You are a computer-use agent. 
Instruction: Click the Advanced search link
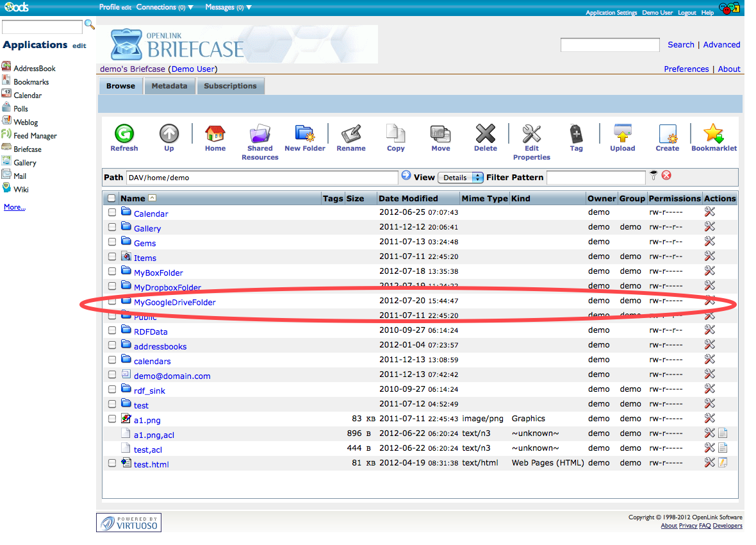(x=721, y=45)
